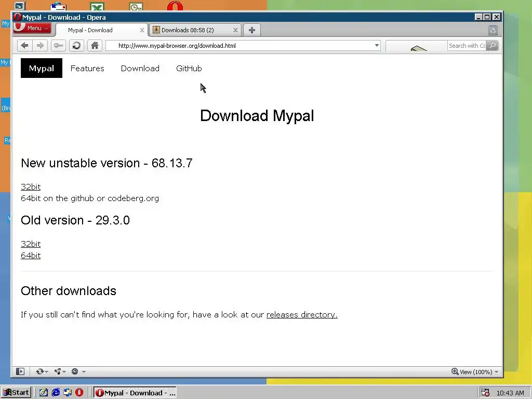The height and width of the screenshot is (399, 532).
Task: Open the Windows Start button
Action: 16,393
